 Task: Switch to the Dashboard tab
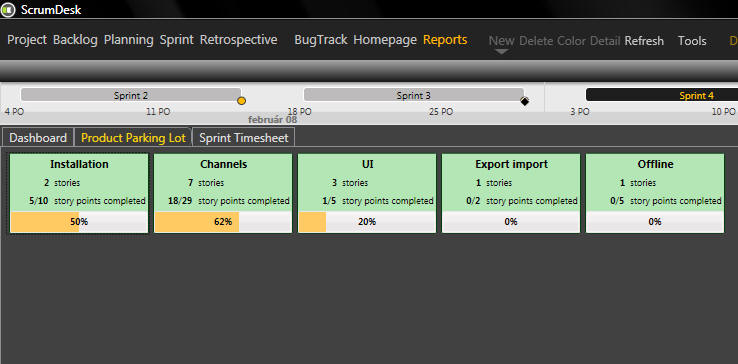pyautogui.click(x=38, y=138)
